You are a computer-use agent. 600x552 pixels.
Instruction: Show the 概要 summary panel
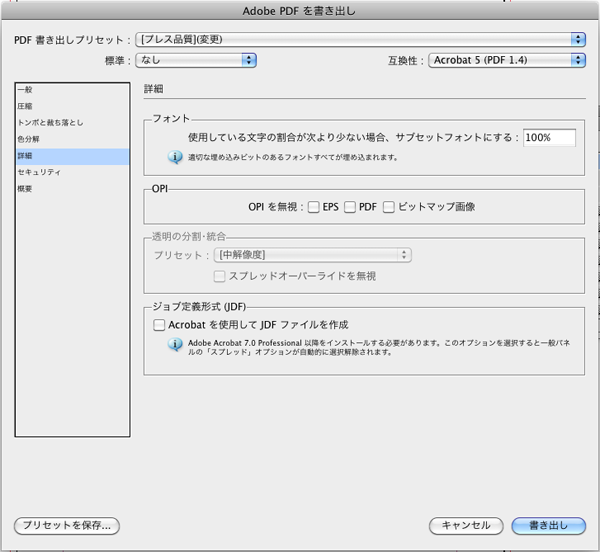tap(24, 188)
